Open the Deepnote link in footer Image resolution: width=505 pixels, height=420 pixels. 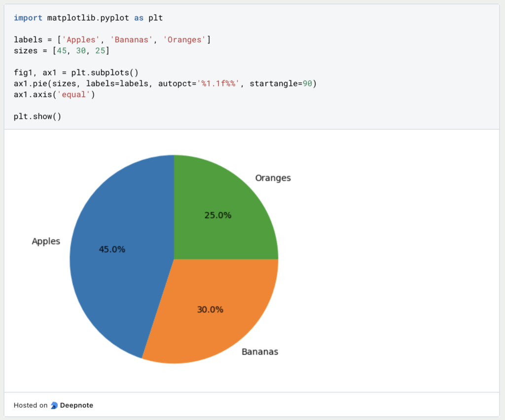coord(76,405)
